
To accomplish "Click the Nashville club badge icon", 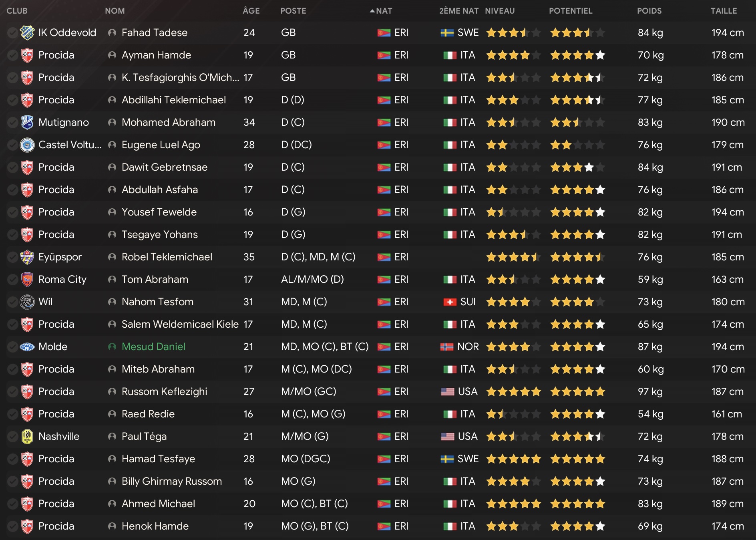I will click(x=27, y=437).
